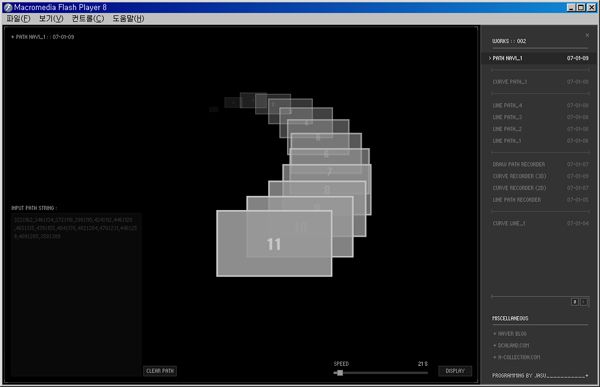Viewport: 600px width, 387px height.
Task: Click the DISPLAY button
Action: point(455,371)
